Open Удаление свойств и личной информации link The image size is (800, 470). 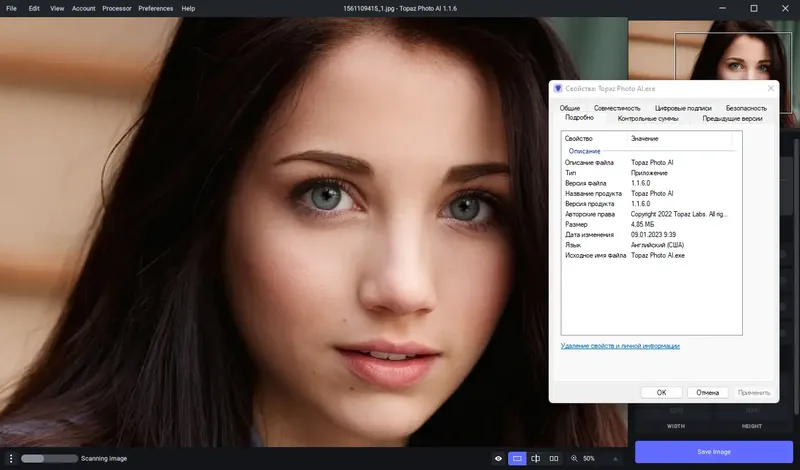click(x=620, y=346)
